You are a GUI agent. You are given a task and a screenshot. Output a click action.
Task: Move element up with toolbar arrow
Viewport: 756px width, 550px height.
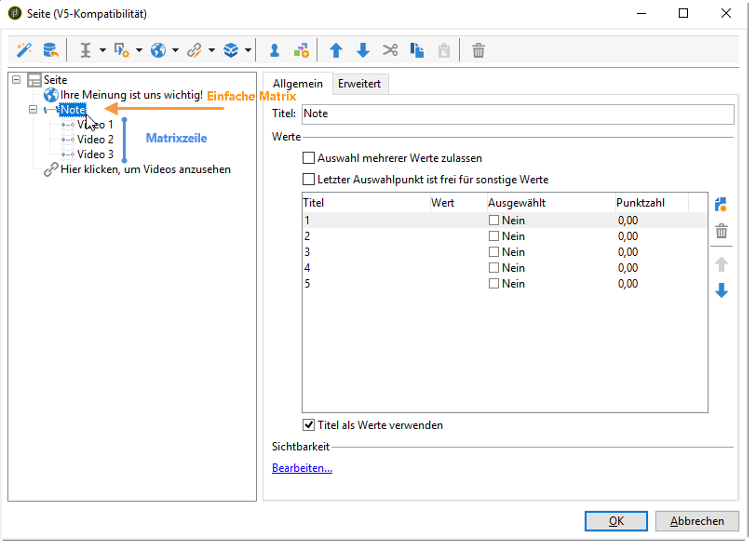(336, 50)
